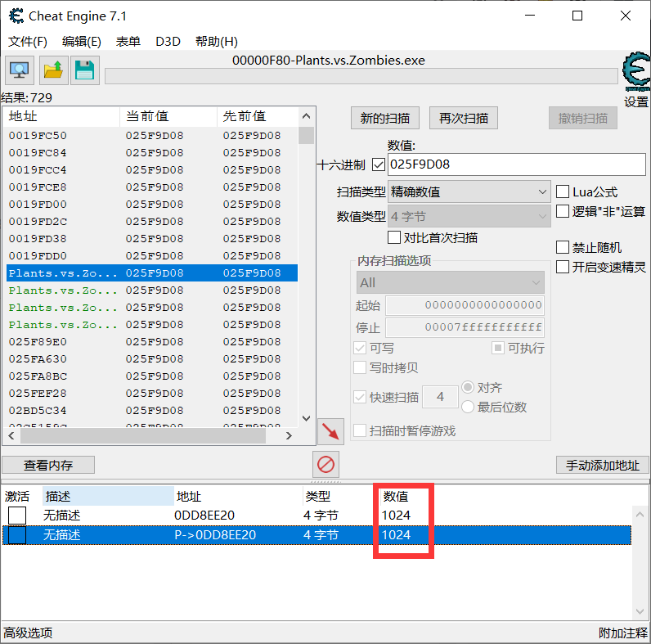Open the All memory region dropdown
This screenshot has width=651, height=644.
click(451, 282)
